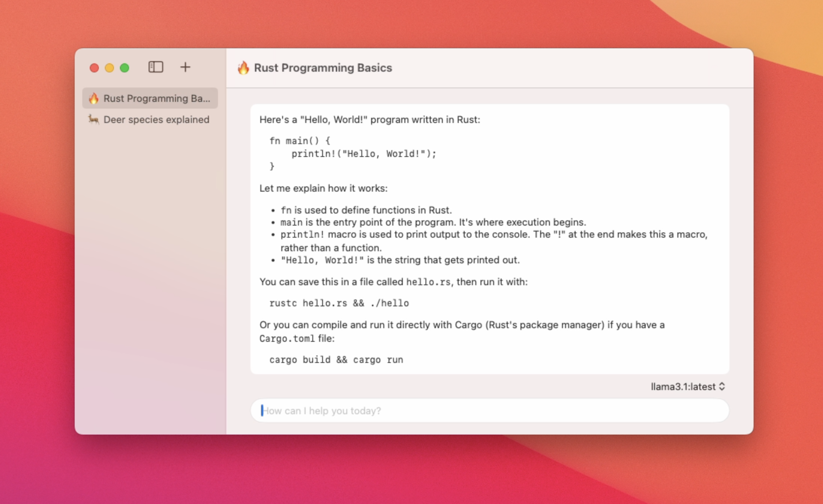Toggle the sidebar panel icon
Screen dimensions: 823x504
click(x=155, y=67)
